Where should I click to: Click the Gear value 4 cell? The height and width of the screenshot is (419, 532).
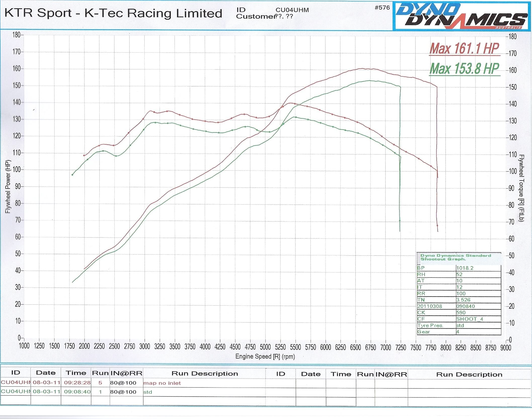coord(458,332)
